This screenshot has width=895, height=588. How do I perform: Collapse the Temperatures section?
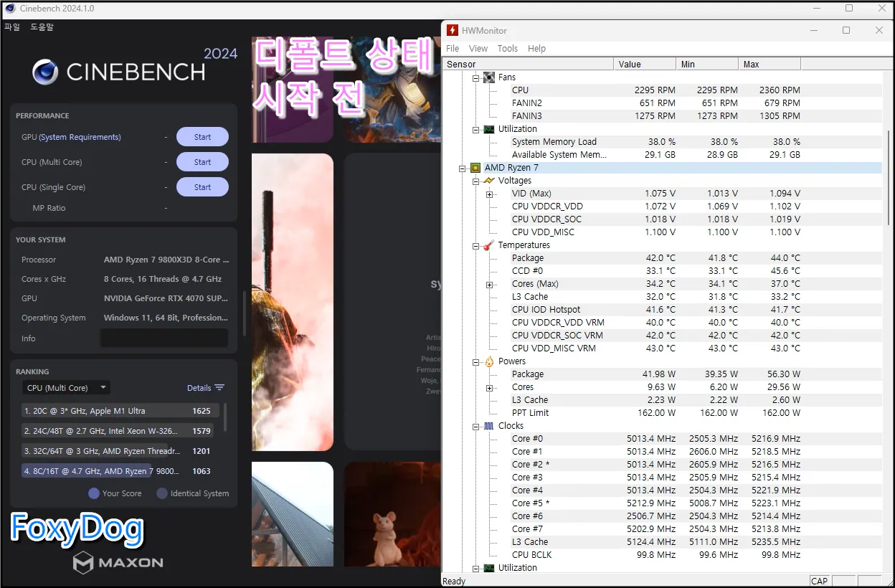[x=475, y=245]
